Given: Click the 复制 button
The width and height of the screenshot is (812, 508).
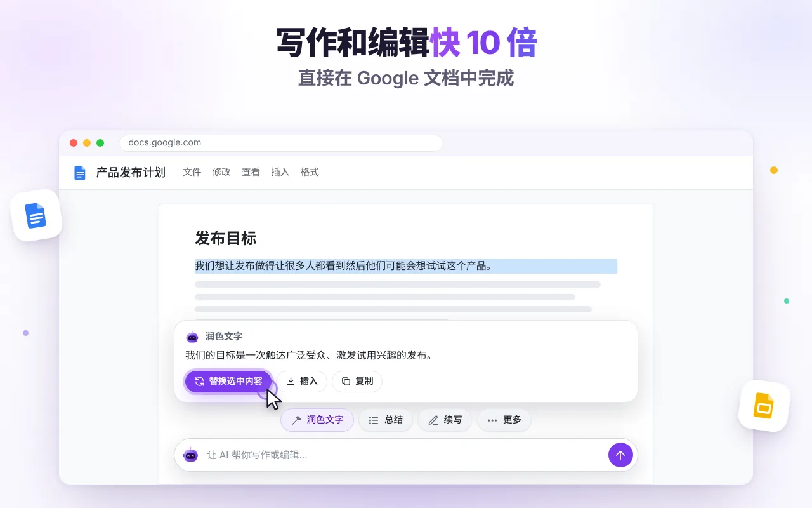Looking at the screenshot, I should click(x=357, y=381).
